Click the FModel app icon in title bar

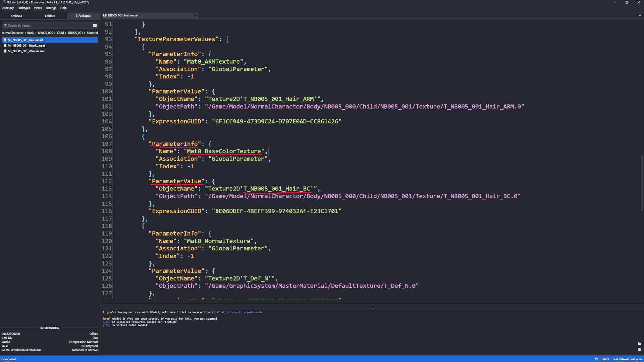coord(3,2)
